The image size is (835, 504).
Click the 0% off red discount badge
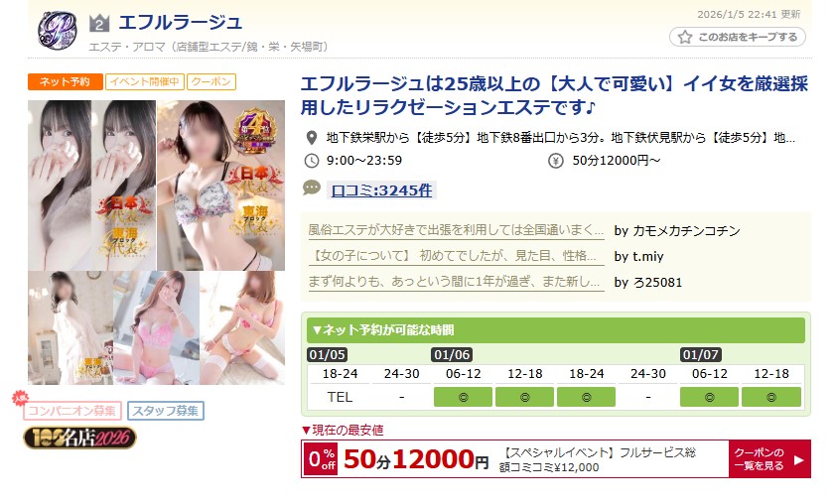click(x=321, y=458)
